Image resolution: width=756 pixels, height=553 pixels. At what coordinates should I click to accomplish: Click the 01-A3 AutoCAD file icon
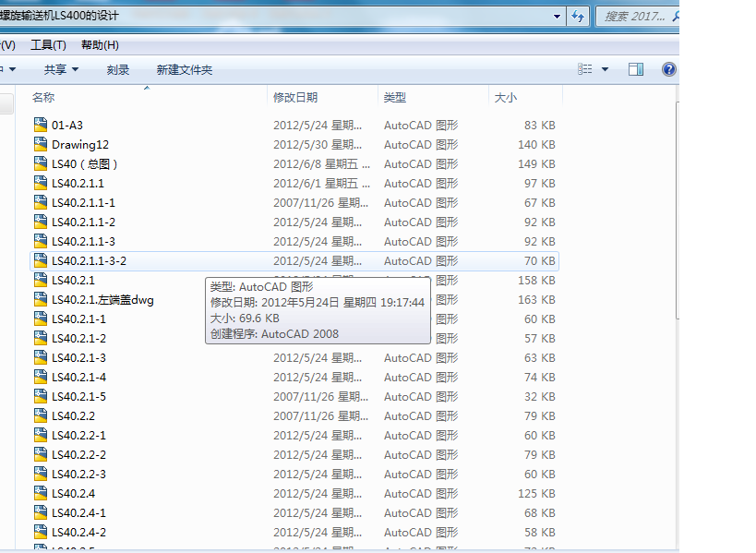pos(41,125)
